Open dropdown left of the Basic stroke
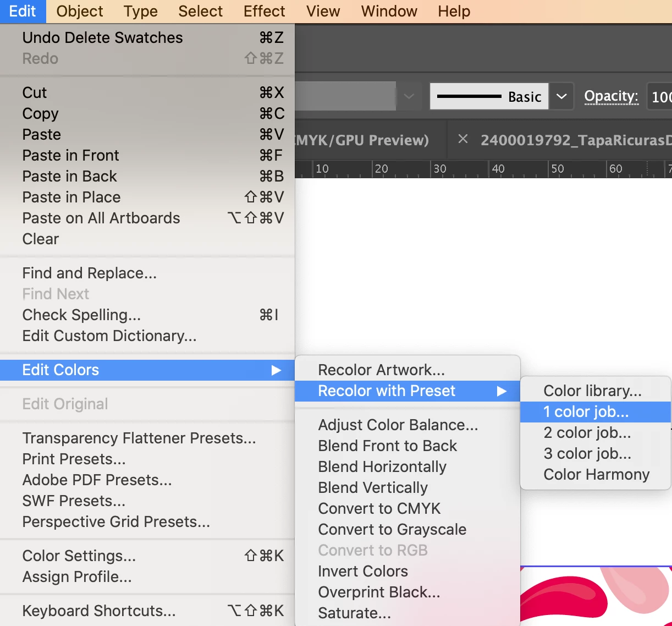The width and height of the screenshot is (672, 626). click(409, 96)
